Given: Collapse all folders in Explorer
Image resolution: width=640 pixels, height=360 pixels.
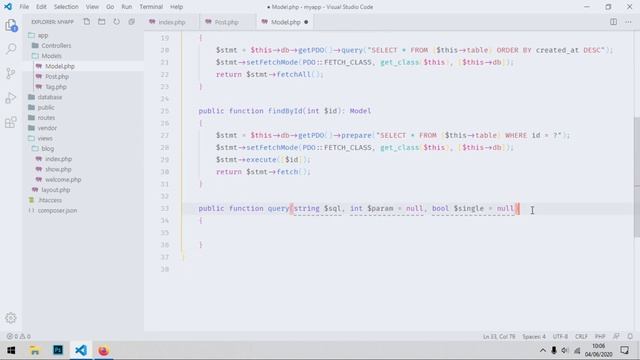Looking at the screenshot, I should 131,22.
